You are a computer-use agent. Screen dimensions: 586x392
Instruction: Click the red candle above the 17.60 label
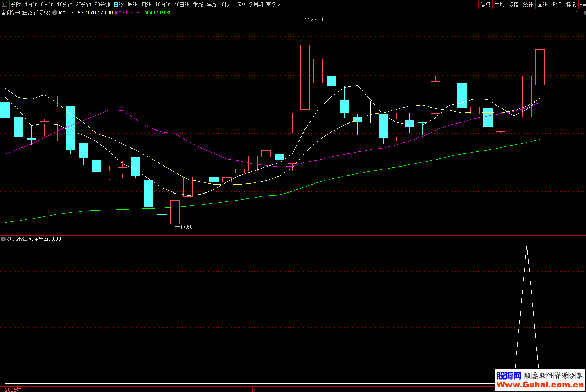point(175,212)
